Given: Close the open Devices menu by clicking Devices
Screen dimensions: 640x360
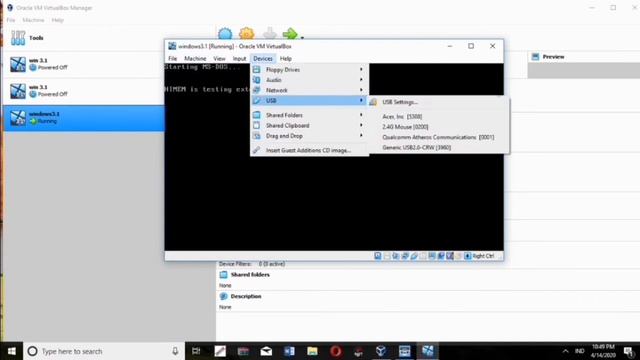Looking at the screenshot, I should pyautogui.click(x=263, y=58).
